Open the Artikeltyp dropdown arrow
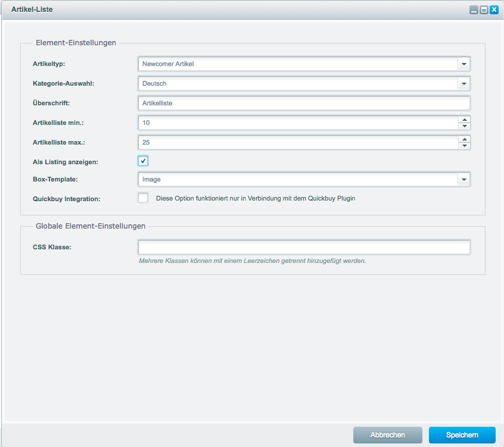This screenshot has width=504, height=447. (x=464, y=64)
